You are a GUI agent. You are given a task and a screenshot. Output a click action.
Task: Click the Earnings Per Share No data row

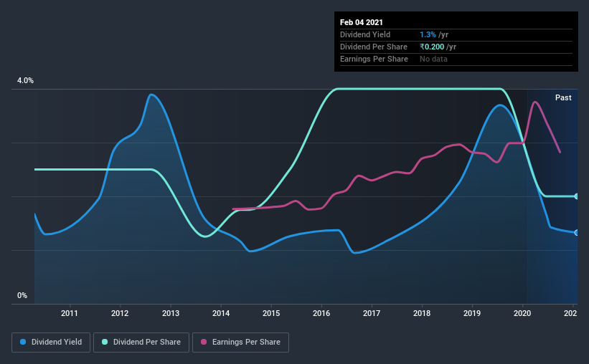[456, 59]
